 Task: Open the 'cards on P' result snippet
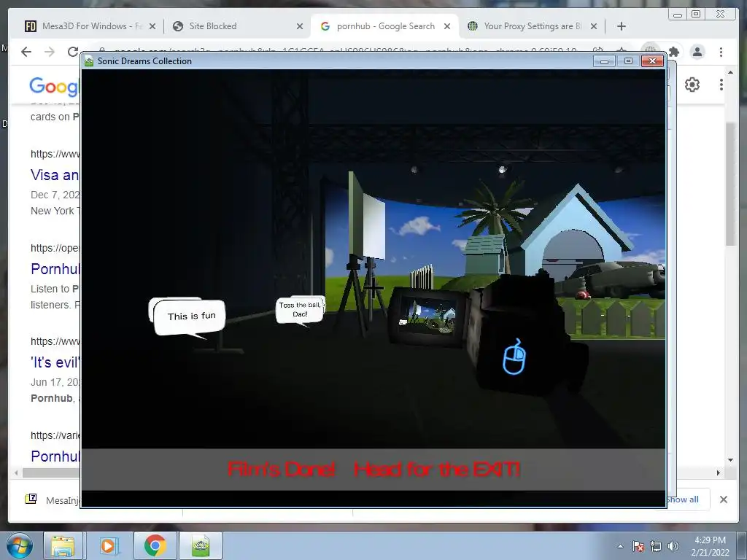pyautogui.click(x=55, y=117)
